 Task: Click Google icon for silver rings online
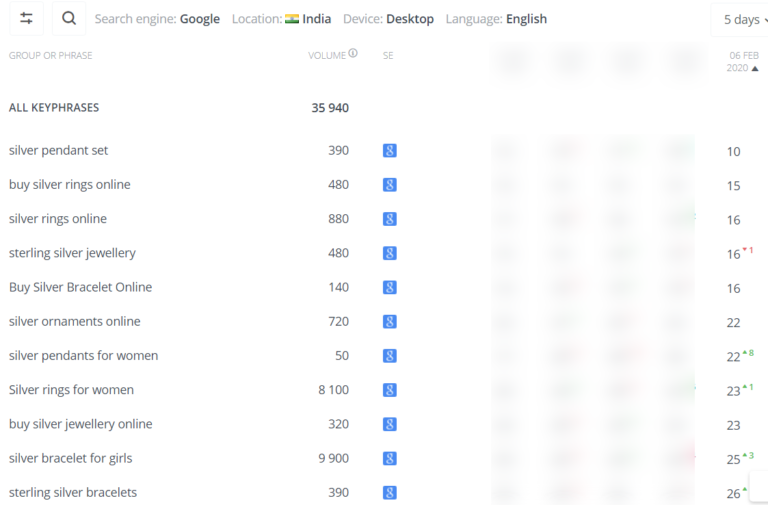pyautogui.click(x=390, y=219)
